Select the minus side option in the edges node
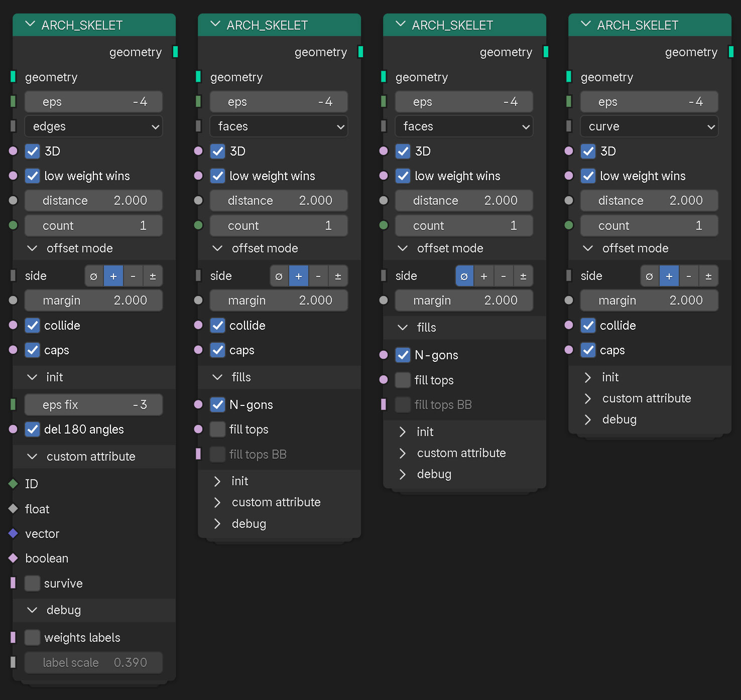This screenshot has width=741, height=700. point(133,276)
